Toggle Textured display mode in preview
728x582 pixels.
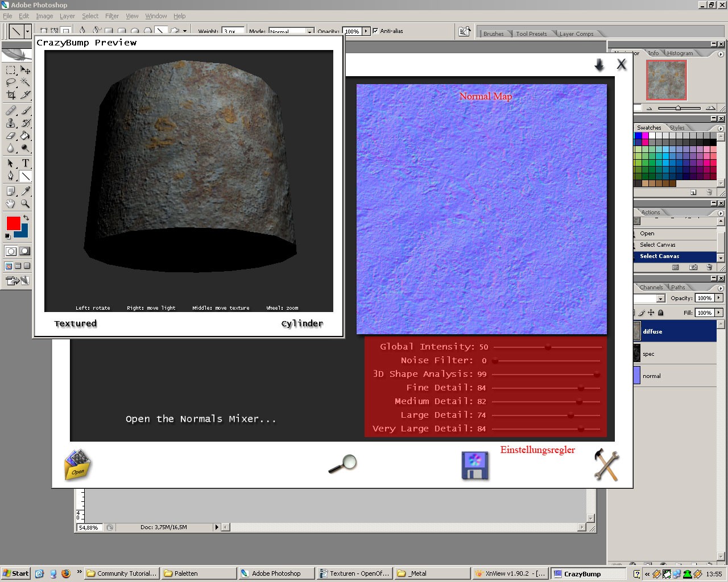tap(76, 323)
